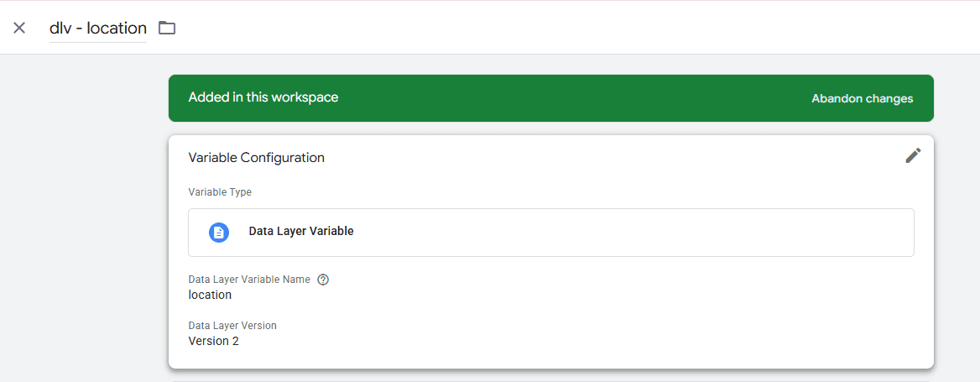
Task: Select the Data Layer Variable type box
Action: tap(550, 233)
